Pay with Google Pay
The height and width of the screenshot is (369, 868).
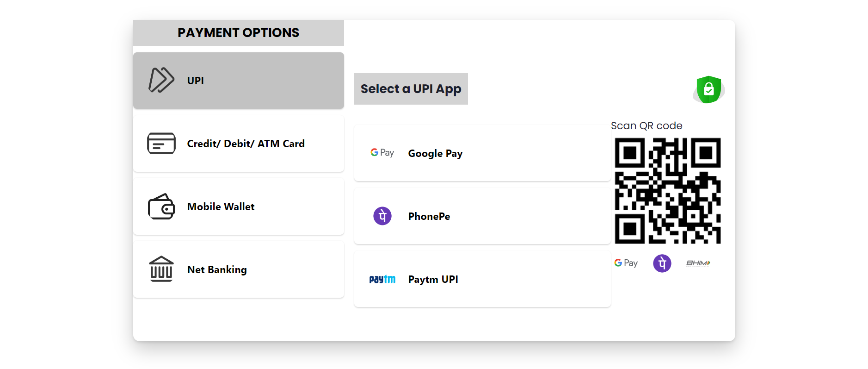[482, 153]
